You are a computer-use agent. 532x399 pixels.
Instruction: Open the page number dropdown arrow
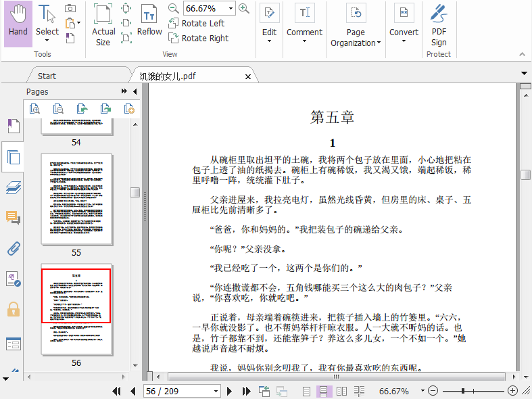tap(216, 391)
